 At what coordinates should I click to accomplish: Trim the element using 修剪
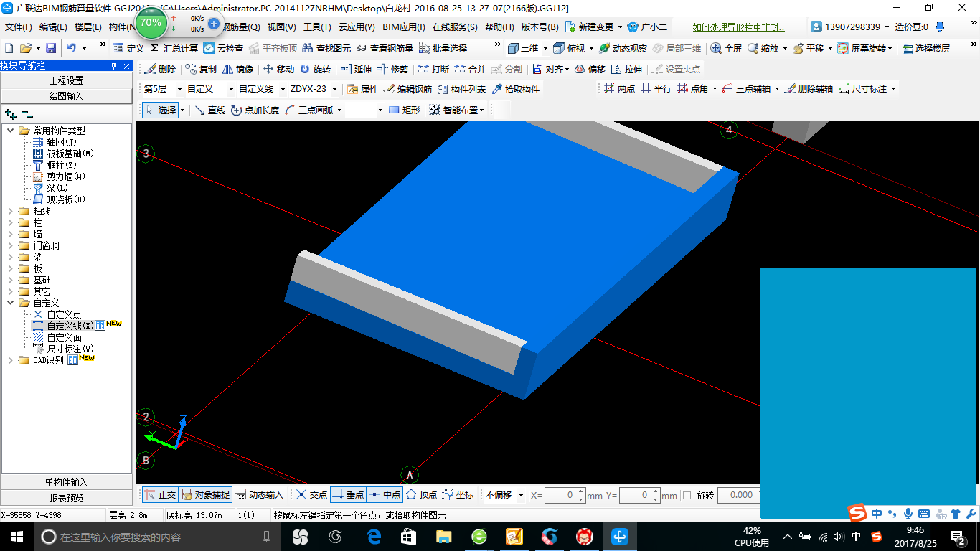[392, 69]
